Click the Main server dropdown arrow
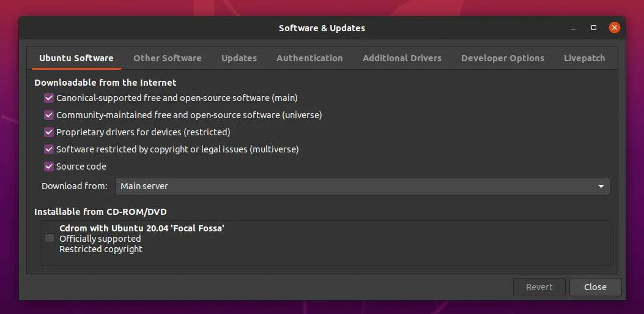644x314 pixels. (601, 186)
